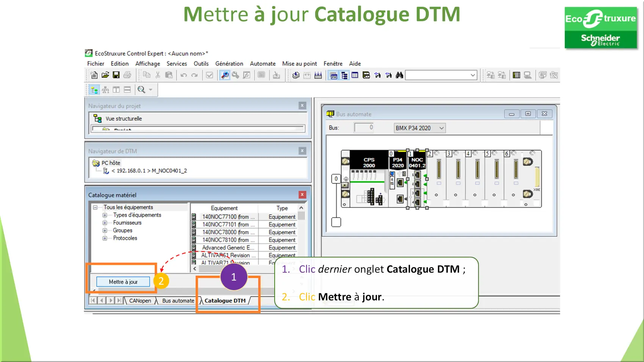The height and width of the screenshot is (362, 644).
Task: Click the Print toolbar icon
Action: point(127,75)
